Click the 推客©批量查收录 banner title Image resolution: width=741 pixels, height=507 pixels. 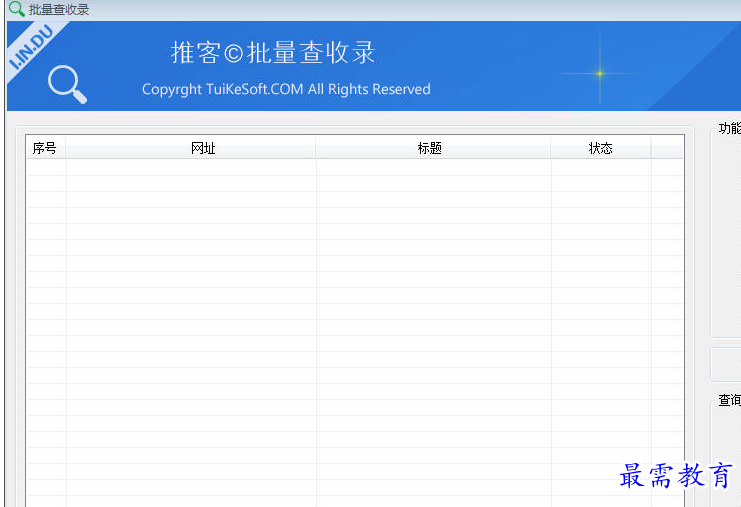[273, 52]
